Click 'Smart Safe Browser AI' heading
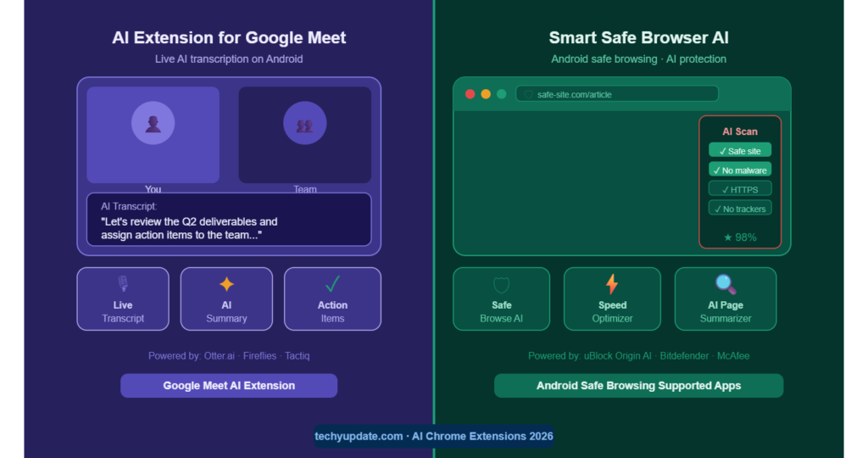The height and width of the screenshot is (458, 868). (638, 37)
